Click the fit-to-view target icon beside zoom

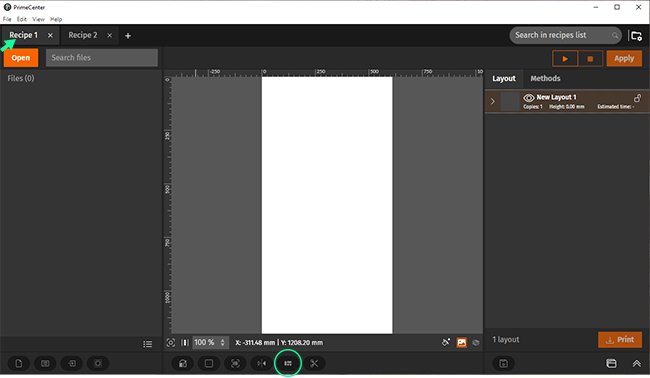coord(170,342)
